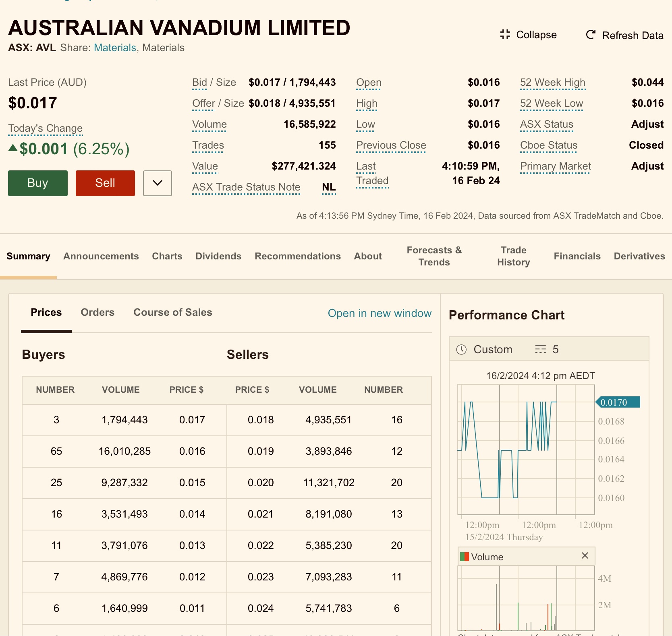Open the Recommendations tab
672x636 pixels.
(x=298, y=256)
